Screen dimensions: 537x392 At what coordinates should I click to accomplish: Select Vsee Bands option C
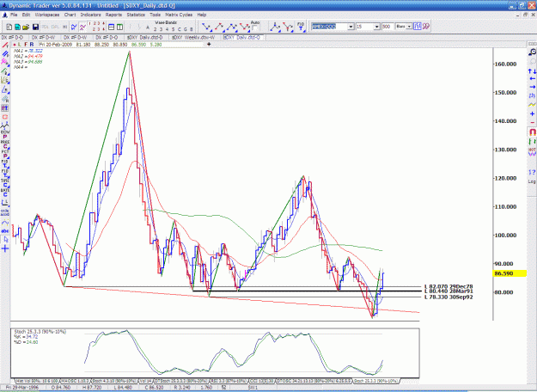click(179, 29)
